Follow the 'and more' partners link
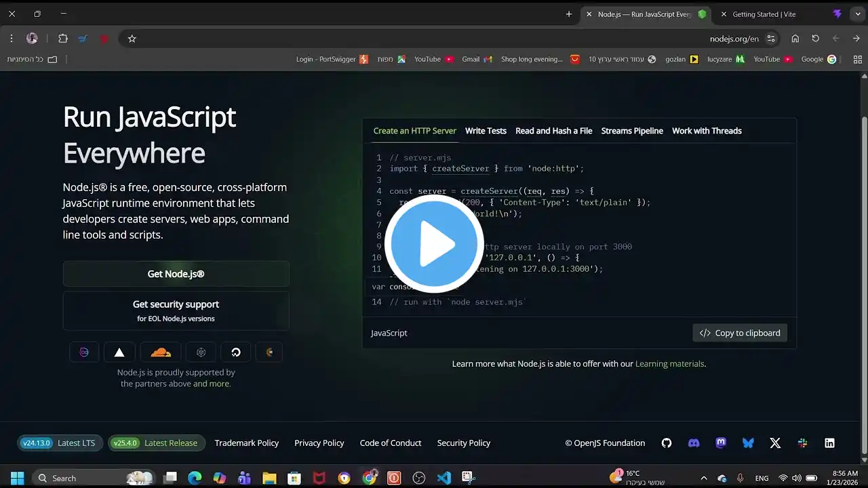868x488 pixels. click(x=212, y=384)
